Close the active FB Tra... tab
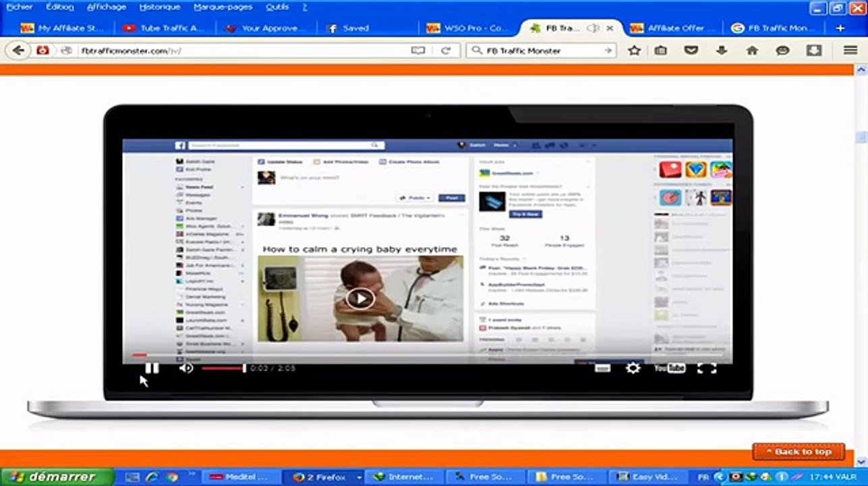This screenshot has height=486, width=868. coord(610,28)
